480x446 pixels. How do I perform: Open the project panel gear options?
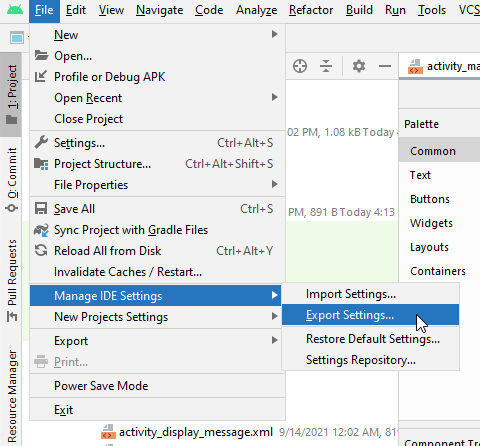(x=359, y=66)
